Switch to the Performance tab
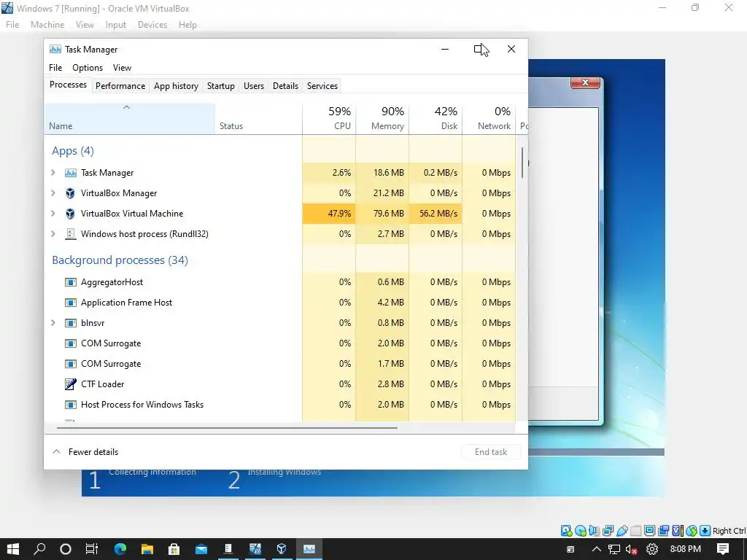747x560 pixels. click(x=120, y=86)
